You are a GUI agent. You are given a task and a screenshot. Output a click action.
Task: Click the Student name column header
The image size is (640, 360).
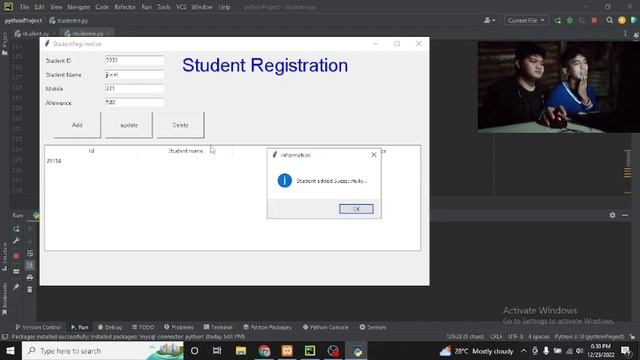pyautogui.click(x=185, y=151)
